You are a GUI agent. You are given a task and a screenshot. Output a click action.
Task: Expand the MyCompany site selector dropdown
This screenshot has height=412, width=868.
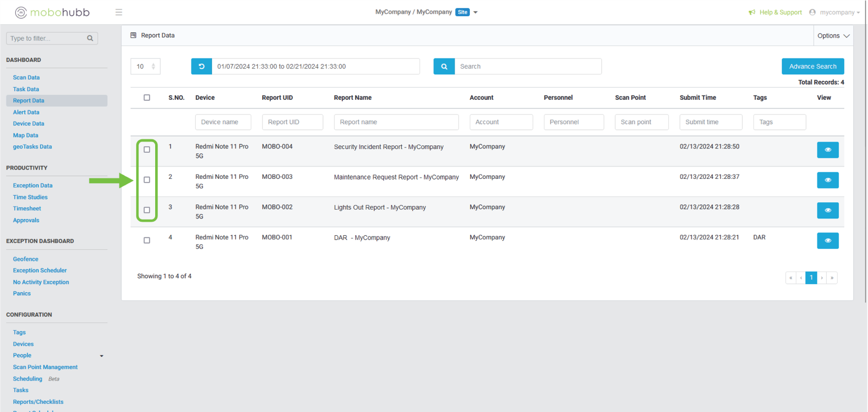tap(475, 12)
